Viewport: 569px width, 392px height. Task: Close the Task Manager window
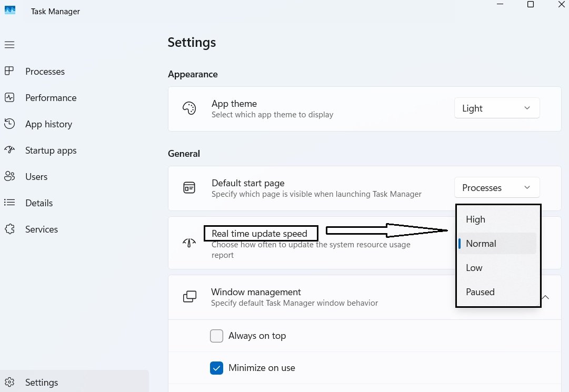[x=561, y=4]
